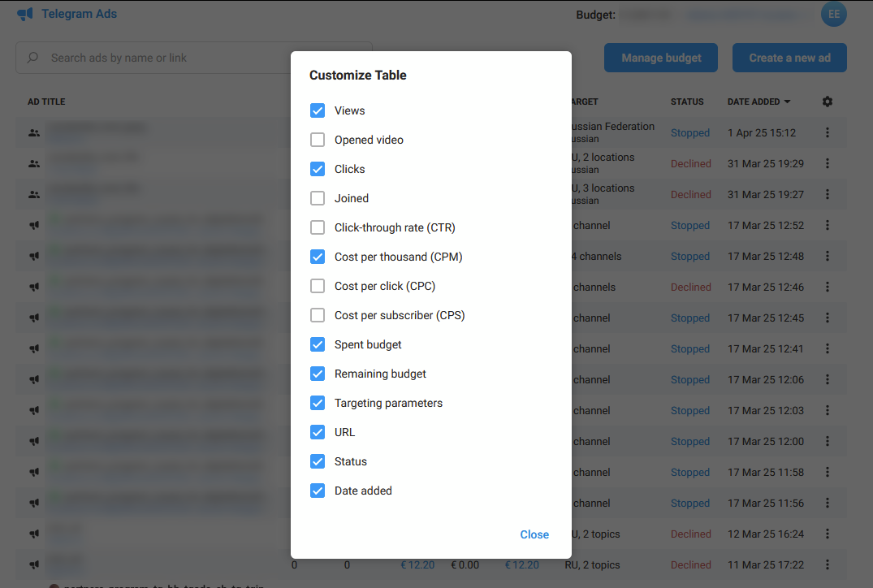The width and height of the screenshot is (873, 588).
Task: Click the Close link in dialog
Action: point(534,534)
